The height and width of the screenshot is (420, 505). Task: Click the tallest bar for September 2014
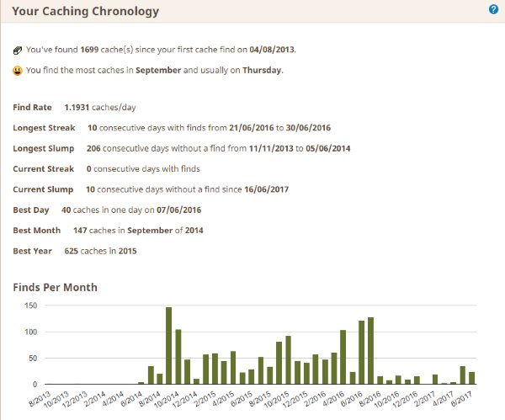click(x=169, y=346)
